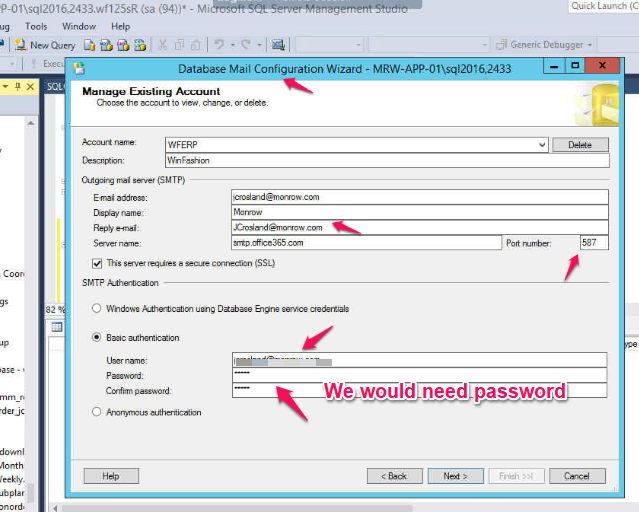Click the Display name field Monrow
The height and width of the screenshot is (512, 639).
click(420, 212)
